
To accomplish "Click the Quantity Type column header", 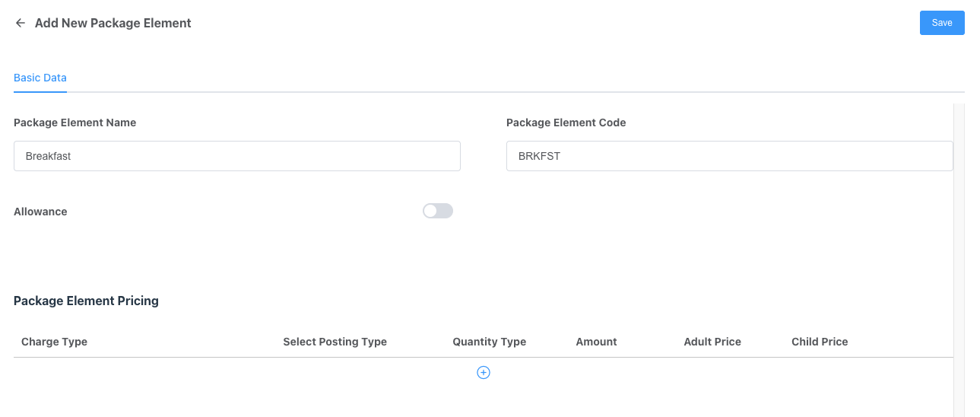I will (489, 342).
